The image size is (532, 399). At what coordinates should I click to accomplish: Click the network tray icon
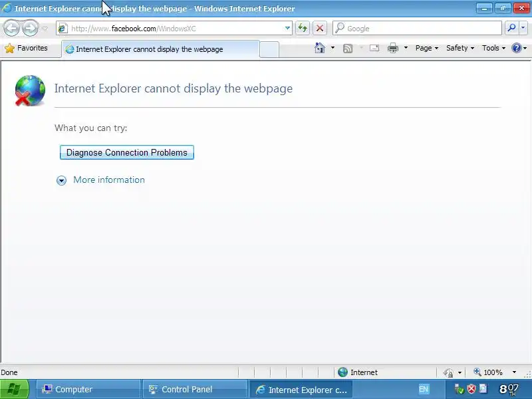click(x=459, y=389)
